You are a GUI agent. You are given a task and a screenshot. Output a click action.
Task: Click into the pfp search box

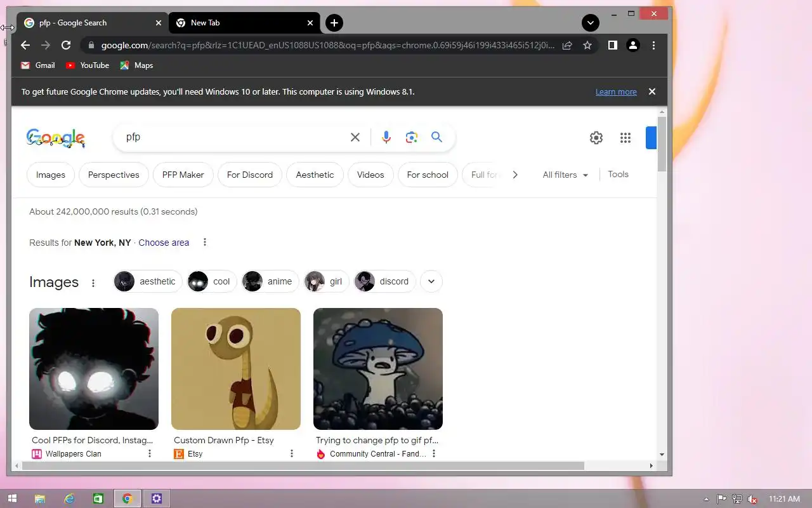[x=235, y=137]
